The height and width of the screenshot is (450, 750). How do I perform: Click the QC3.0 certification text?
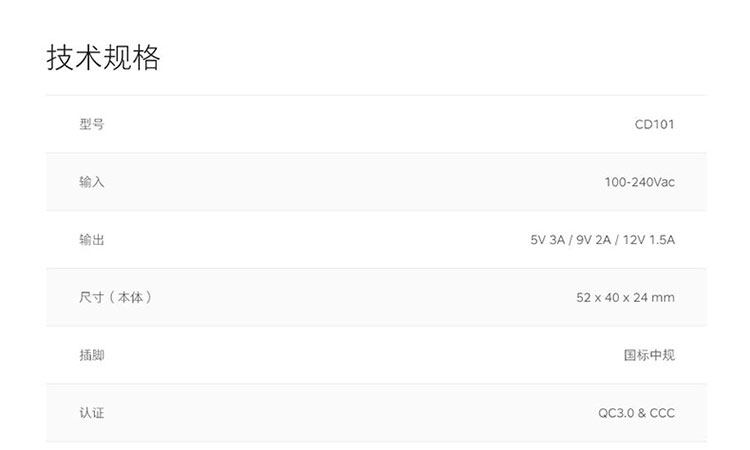coord(615,412)
